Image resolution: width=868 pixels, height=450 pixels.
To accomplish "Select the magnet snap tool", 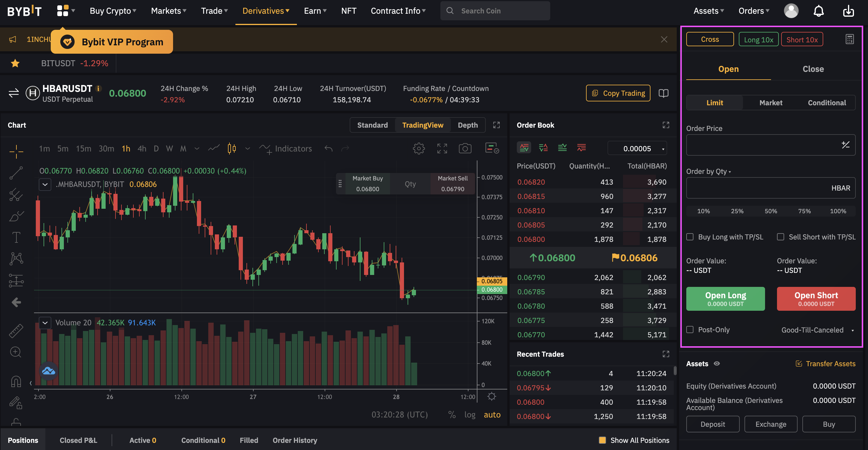I will pyautogui.click(x=16, y=382).
